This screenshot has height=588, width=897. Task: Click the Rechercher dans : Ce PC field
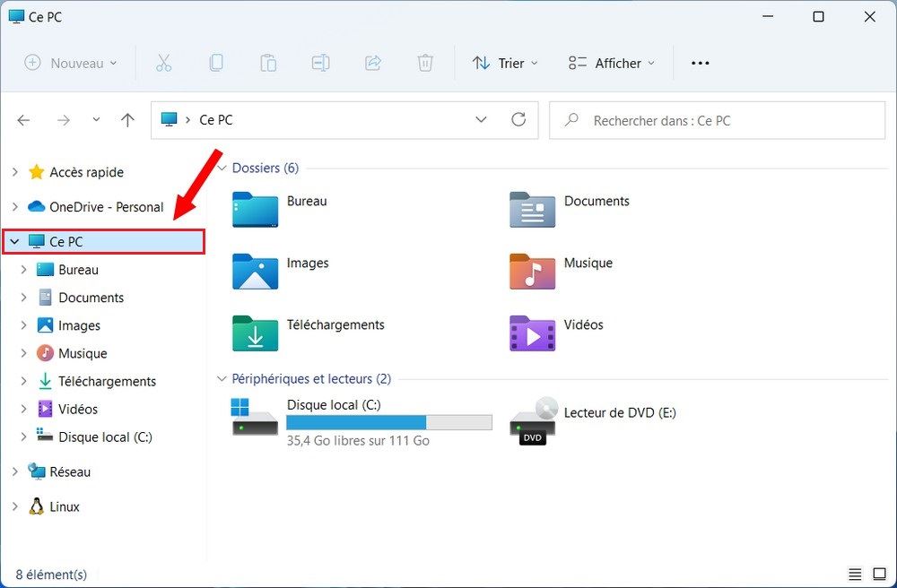click(718, 120)
